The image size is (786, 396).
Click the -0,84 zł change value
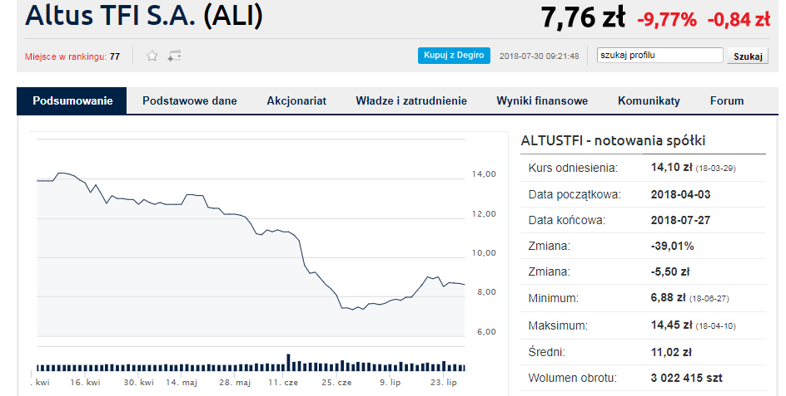coord(738,20)
